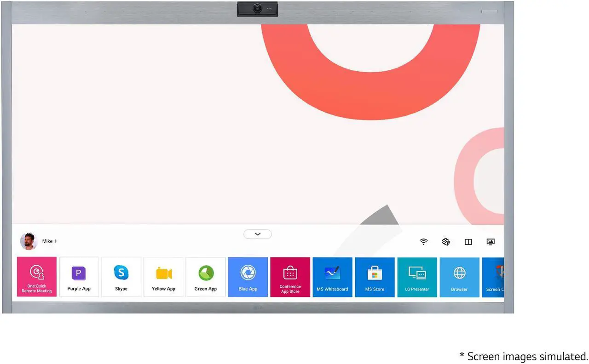Launch the Purple App
Screen dimensions: 589x364
[x=79, y=277]
